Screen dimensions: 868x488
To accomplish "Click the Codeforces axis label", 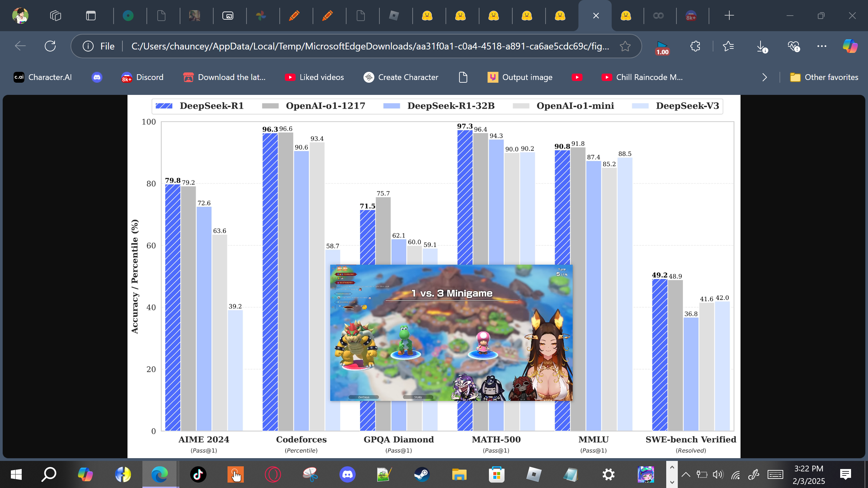I will [x=301, y=440].
